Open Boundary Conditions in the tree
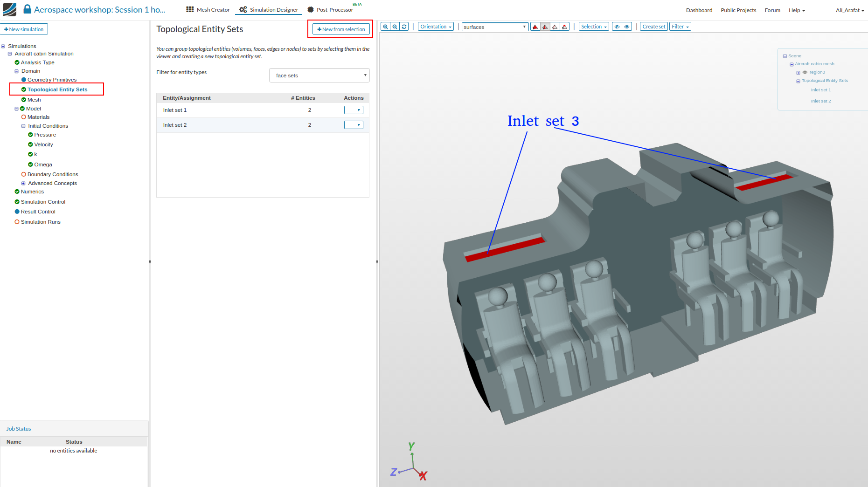Image resolution: width=868 pixels, height=487 pixels. pos(53,174)
